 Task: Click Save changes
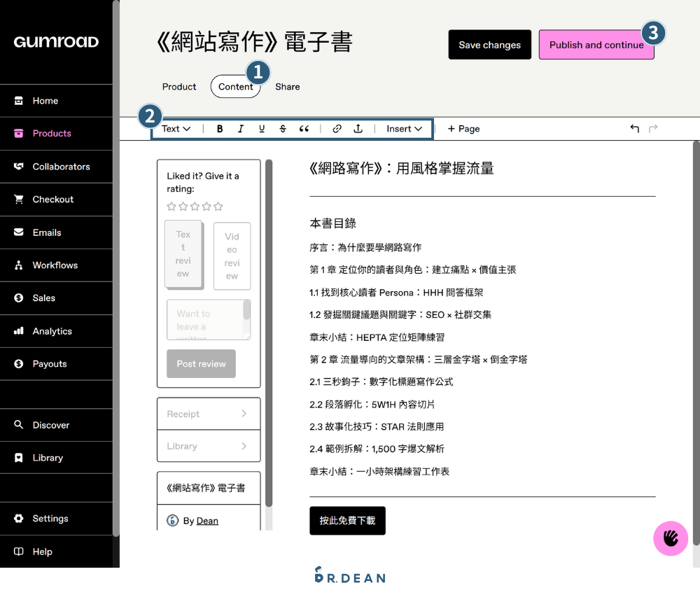coord(489,45)
